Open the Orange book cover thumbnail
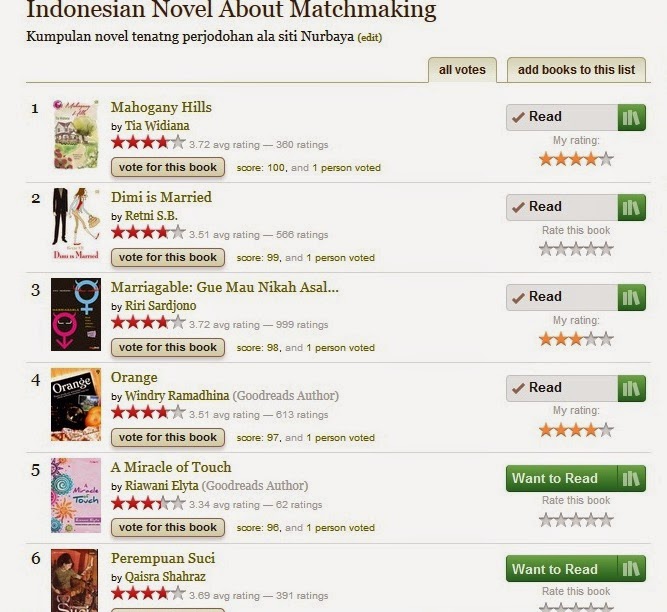 tap(76, 404)
